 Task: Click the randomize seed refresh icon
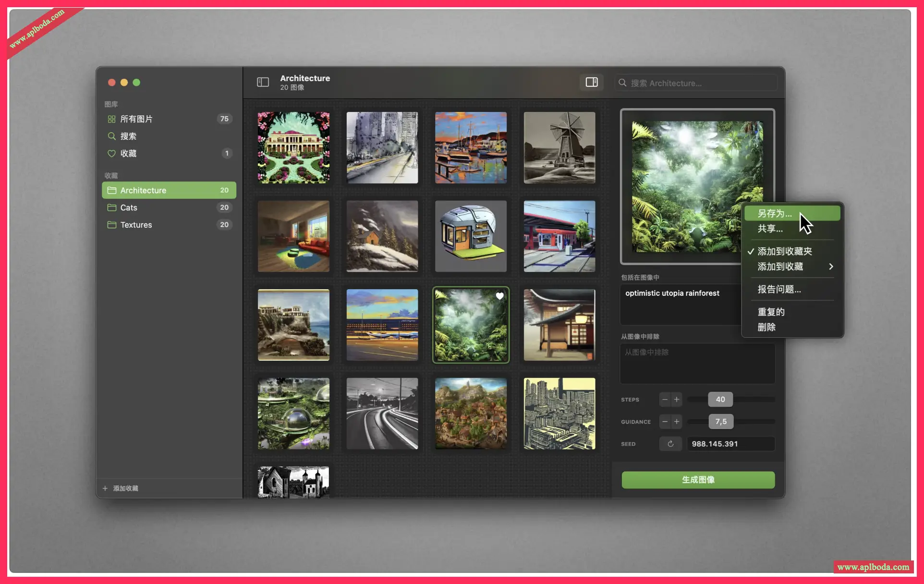click(670, 444)
